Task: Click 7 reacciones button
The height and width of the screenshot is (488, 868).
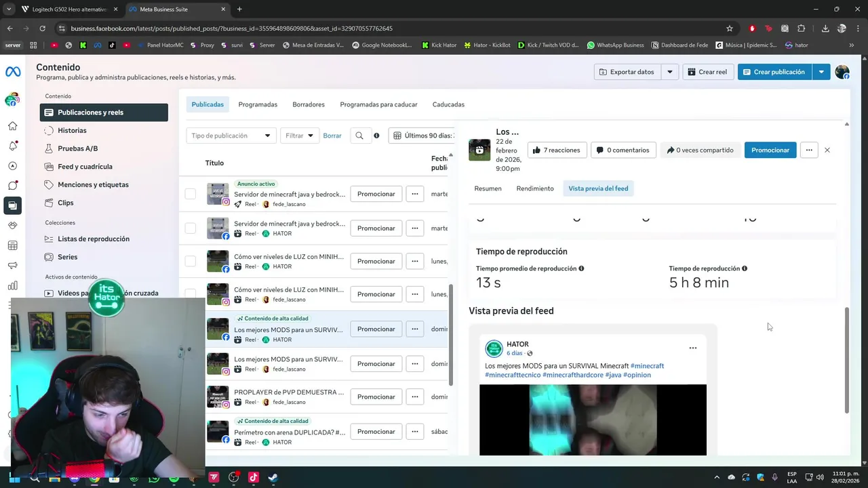Action: coord(557,150)
